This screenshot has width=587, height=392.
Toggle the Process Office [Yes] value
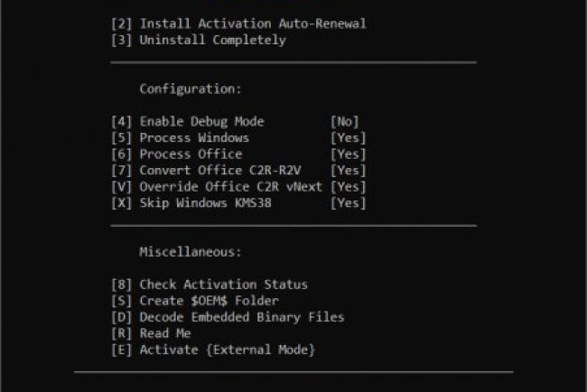tap(348, 154)
